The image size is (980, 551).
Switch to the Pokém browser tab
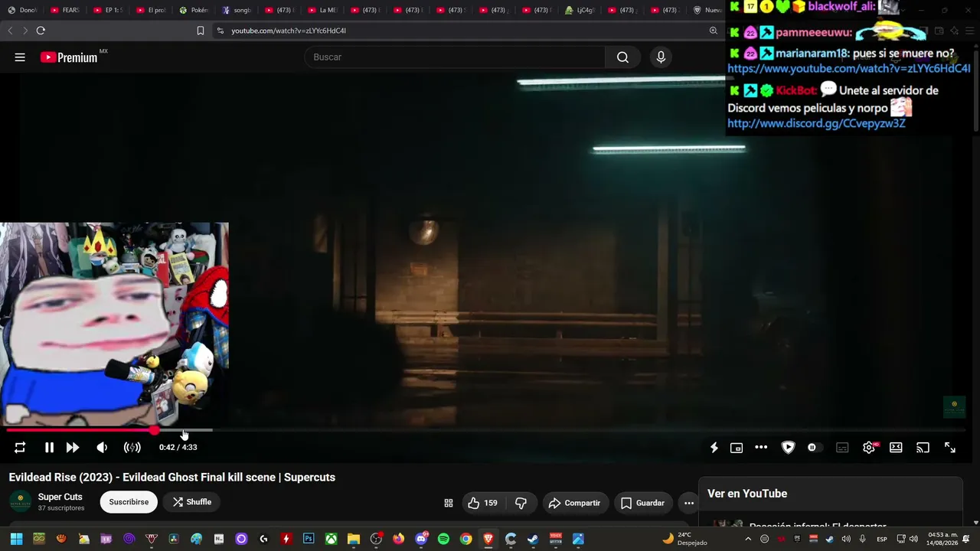pyautogui.click(x=194, y=10)
